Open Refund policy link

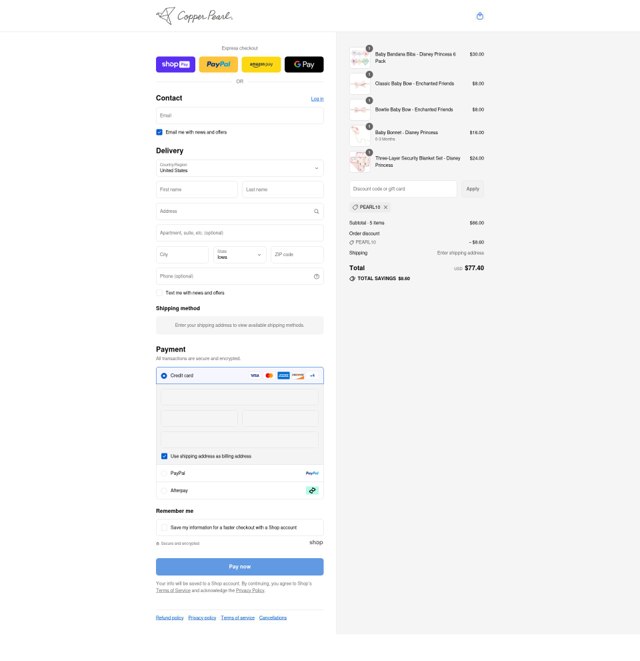pos(169,618)
